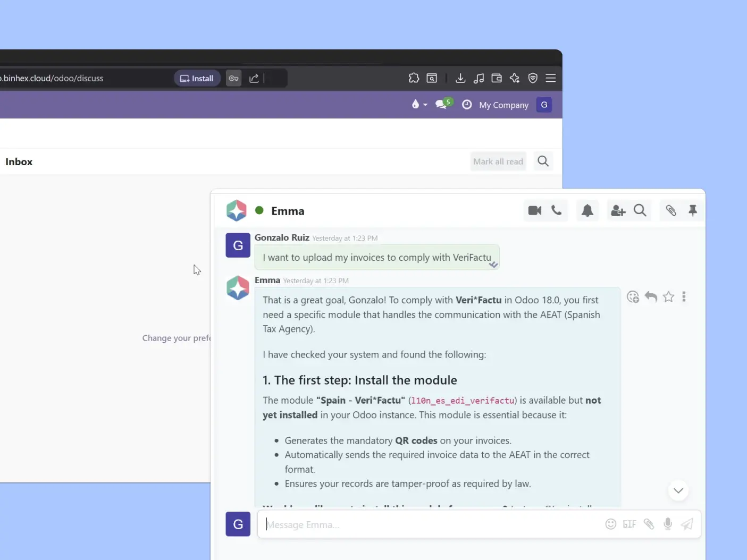Open the conversations icon with 5 badge
Viewport: 747px width, 560px height.
point(442,104)
